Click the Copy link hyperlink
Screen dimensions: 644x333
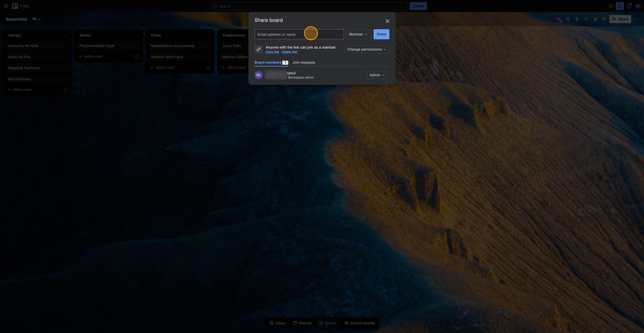tap(272, 52)
